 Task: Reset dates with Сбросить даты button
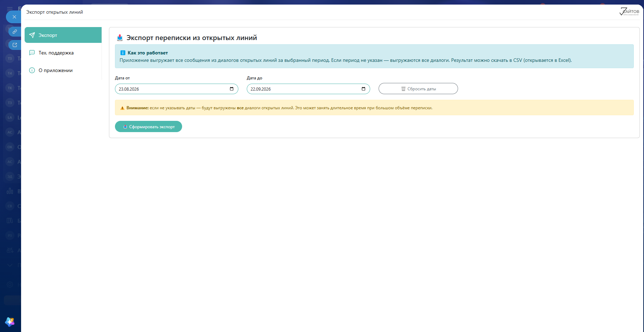point(418,89)
